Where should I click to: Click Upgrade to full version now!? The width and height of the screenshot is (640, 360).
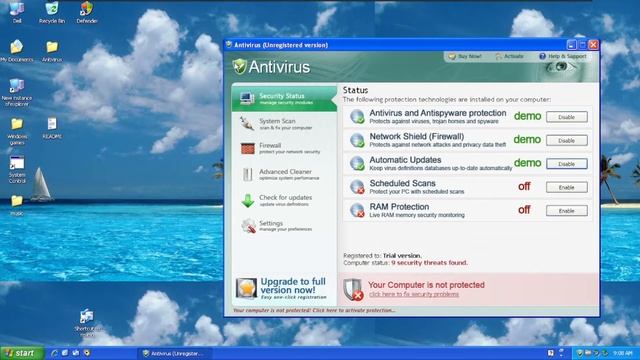click(293, 286)
